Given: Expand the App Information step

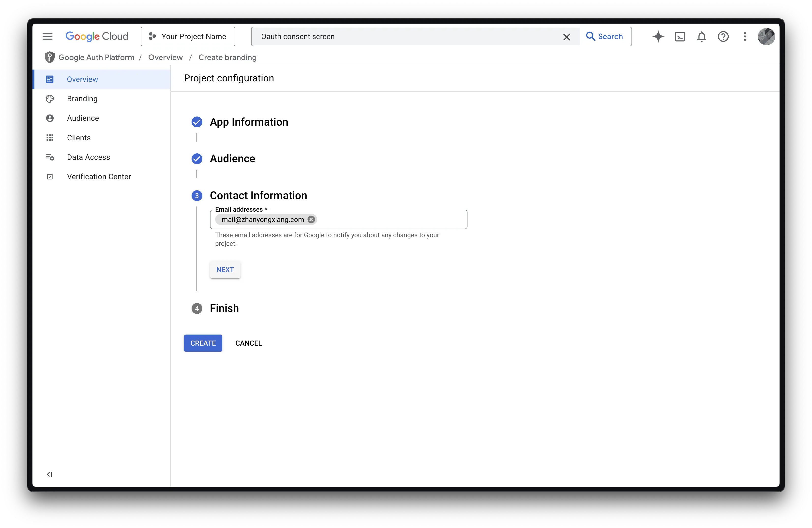Looking at the screenshot, I should tap(249, 122).
